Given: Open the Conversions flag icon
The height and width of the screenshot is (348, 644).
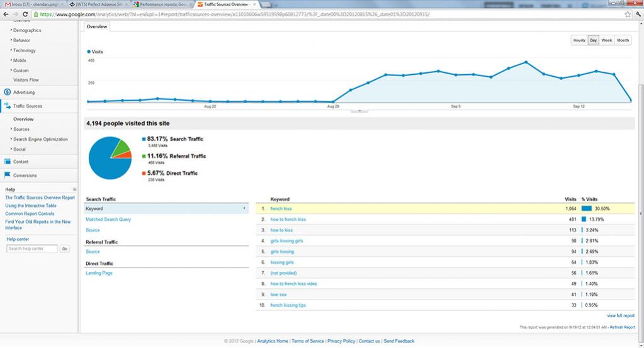Looking at the screenshot, I should pos(7,175).
